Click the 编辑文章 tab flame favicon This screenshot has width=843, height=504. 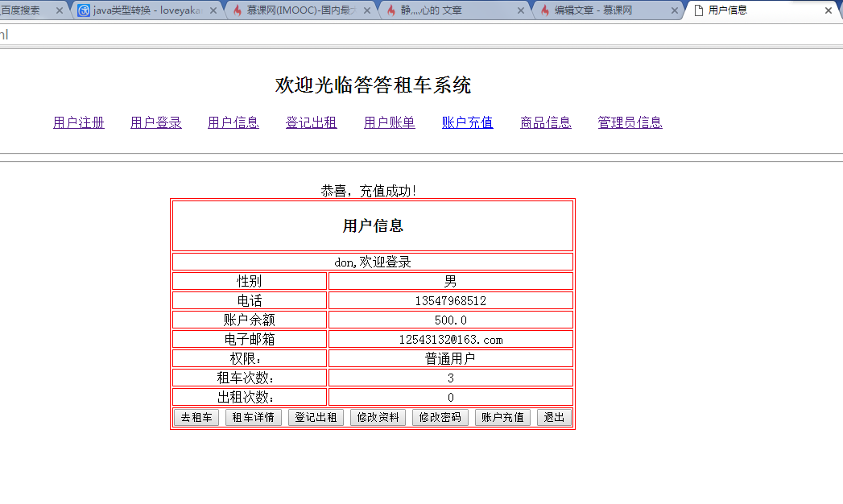pyautogui.click(x=544, y=10)
